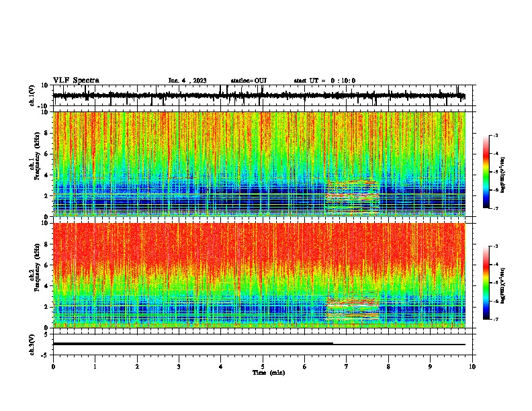Click time axis tick label "3"
This screenshot has height=411, width=532.
coord(179,367)
